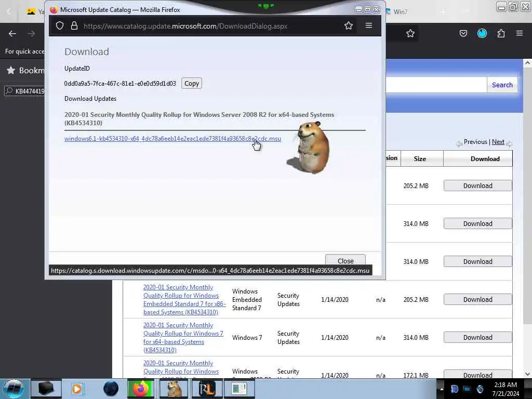
Task: Click the round blue tray icon beside the clock
Action: pyautogui.click(x=480, y=389)
